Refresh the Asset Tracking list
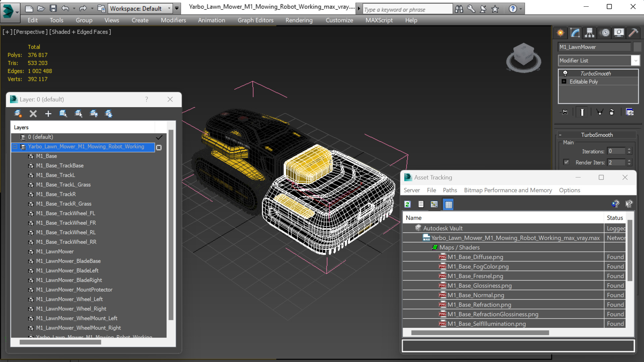This screenshot has height=362, width=644. point(407,204)
